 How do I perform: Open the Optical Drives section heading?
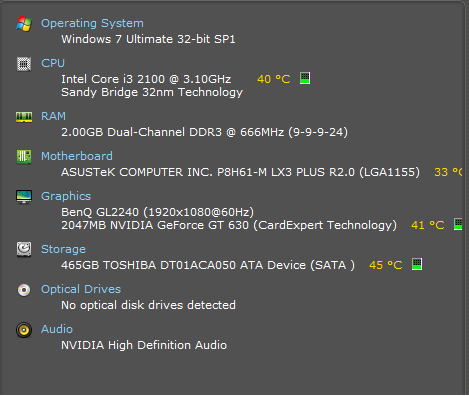tap(81, 289)
